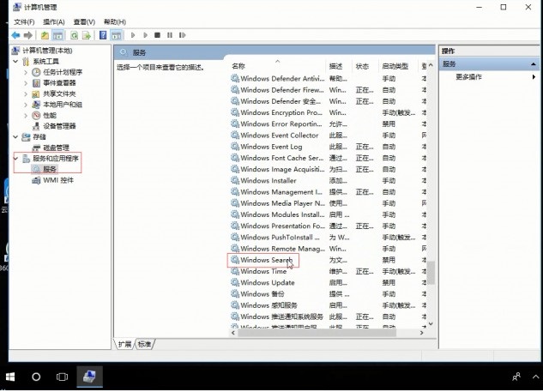Click the Start Service play icon

tap(133, 35)
